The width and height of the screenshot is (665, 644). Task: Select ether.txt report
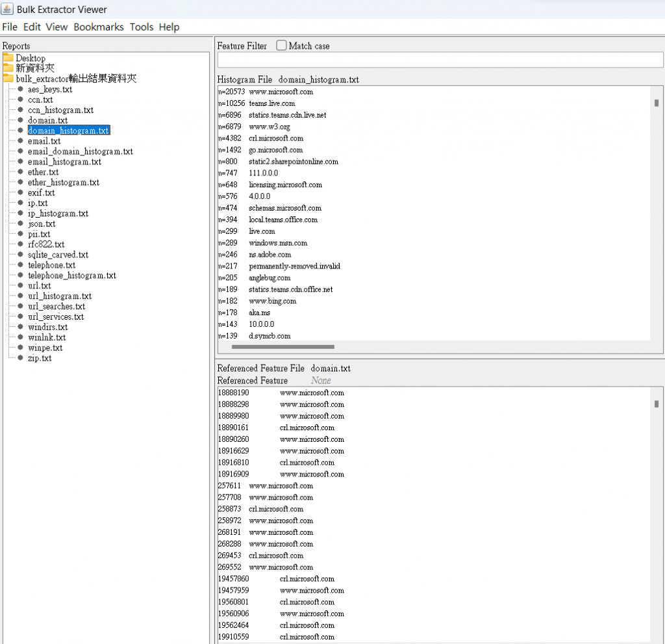click(44, 172)
